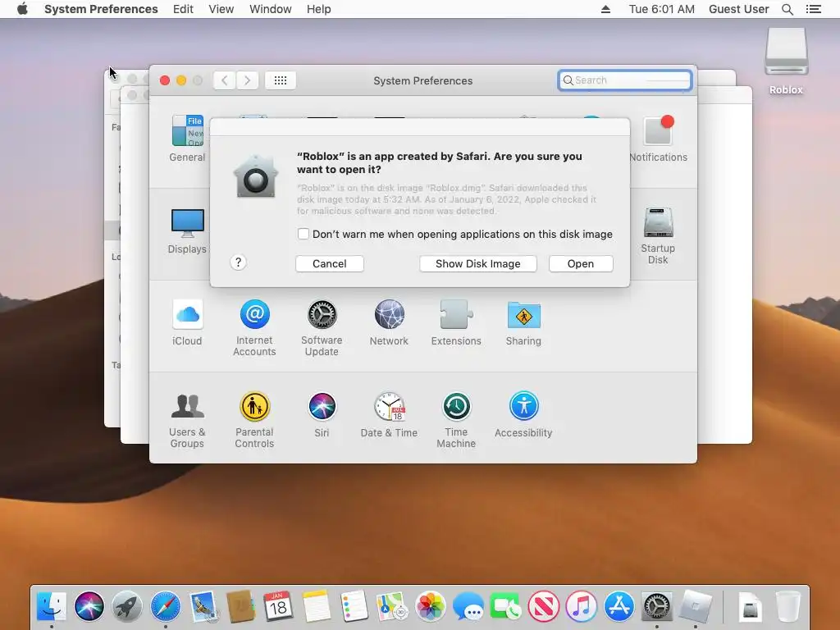Open Calendar from the Dock

(x=278, y=606)
